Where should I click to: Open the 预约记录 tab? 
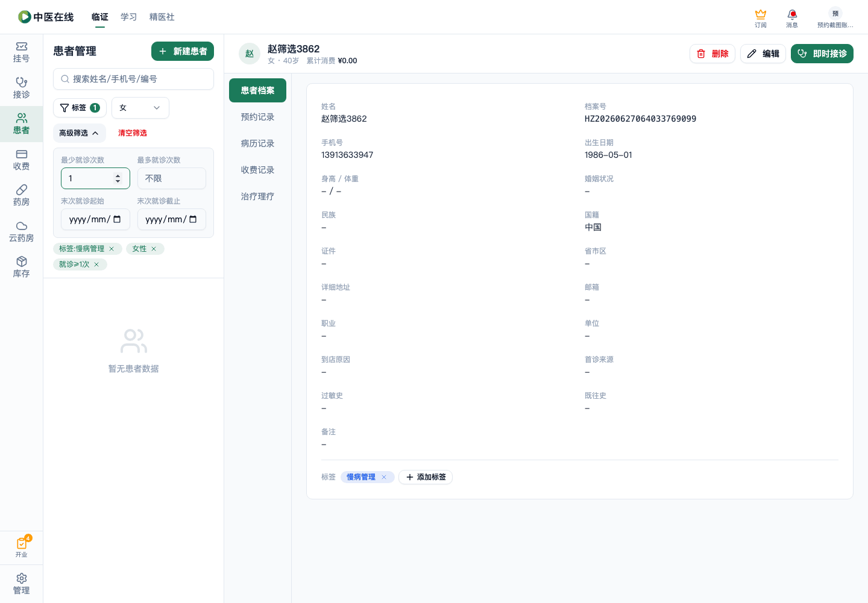point(257,117)
